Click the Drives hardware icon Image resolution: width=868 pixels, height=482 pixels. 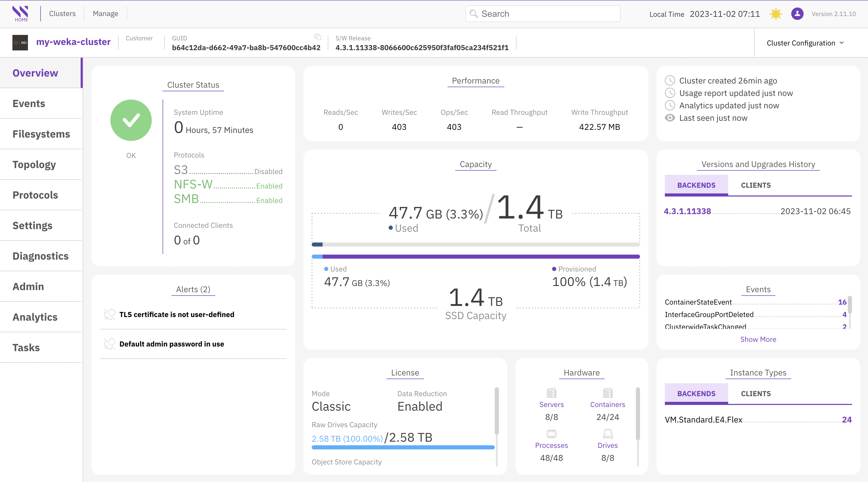pyautogui.click(x=607, y=433)
